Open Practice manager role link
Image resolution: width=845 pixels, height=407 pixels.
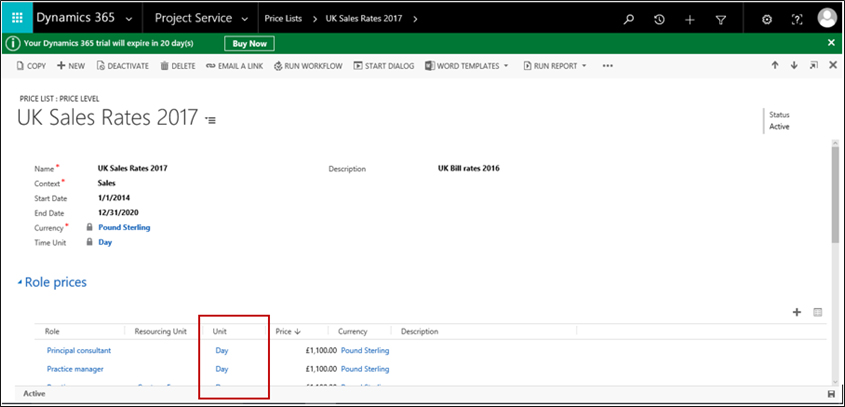pyautogui.click(x=75, y=369)
